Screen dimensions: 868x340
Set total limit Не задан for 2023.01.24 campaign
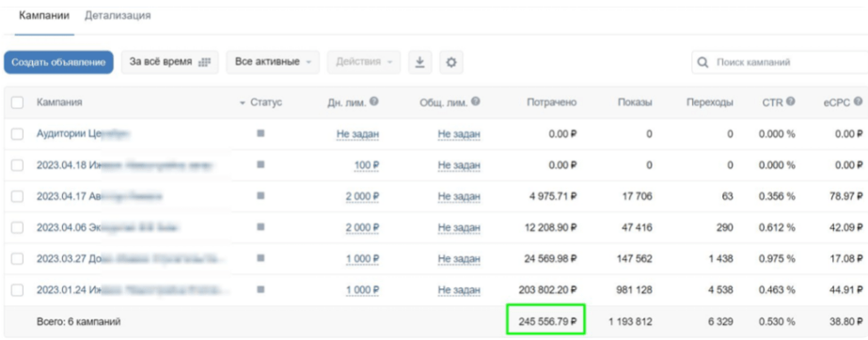click(x=459, y=289)
